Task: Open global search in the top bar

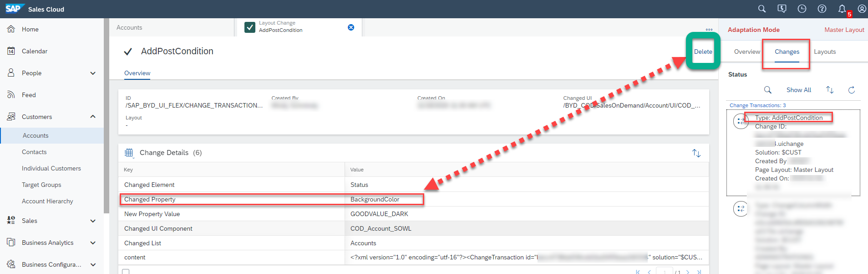Action: click(x=762, y=9)
